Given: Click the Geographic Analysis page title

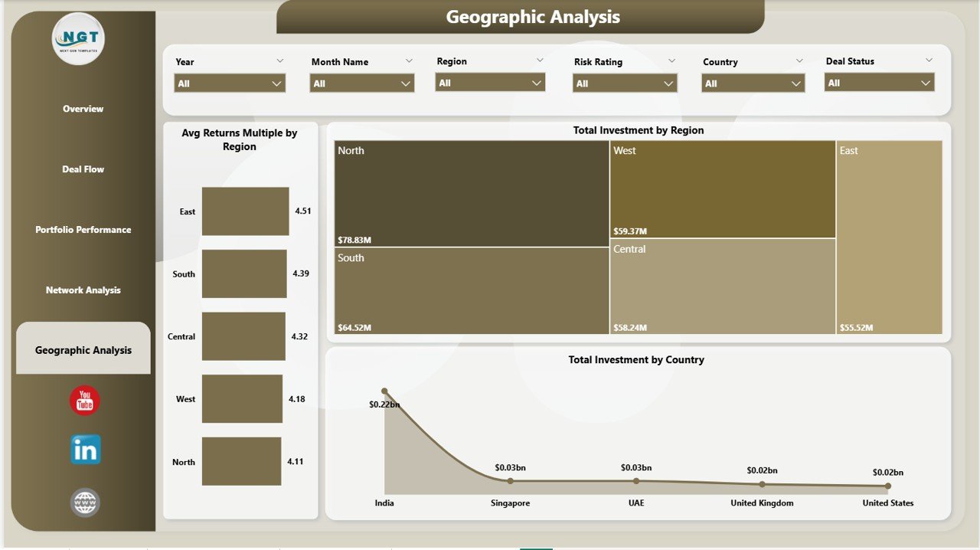Looking at the screenshot, I should tap(533, 17).
